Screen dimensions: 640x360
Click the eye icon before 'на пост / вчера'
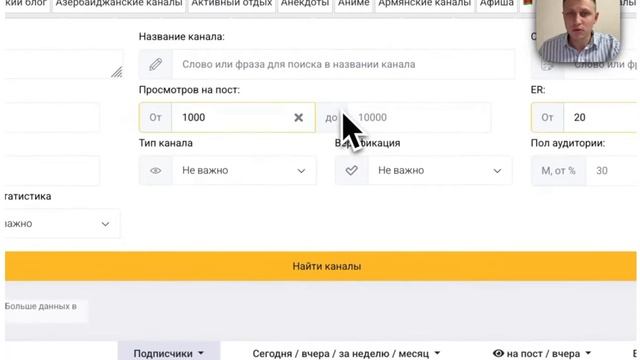pos(498,353)
